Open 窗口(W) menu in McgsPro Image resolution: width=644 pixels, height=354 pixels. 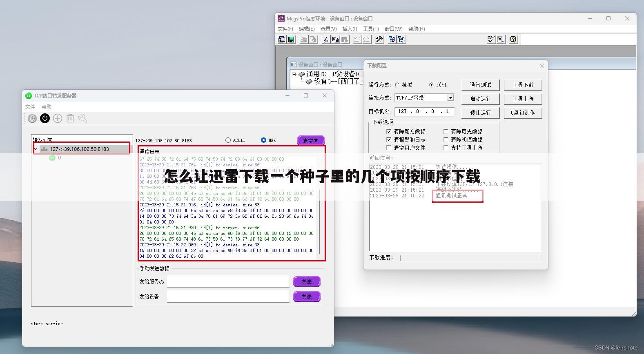coord(394,29)
